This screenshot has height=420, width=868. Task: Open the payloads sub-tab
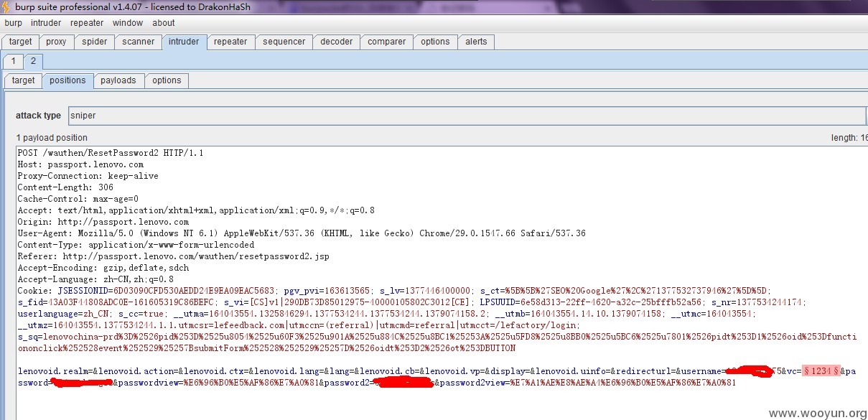[118, 80]
